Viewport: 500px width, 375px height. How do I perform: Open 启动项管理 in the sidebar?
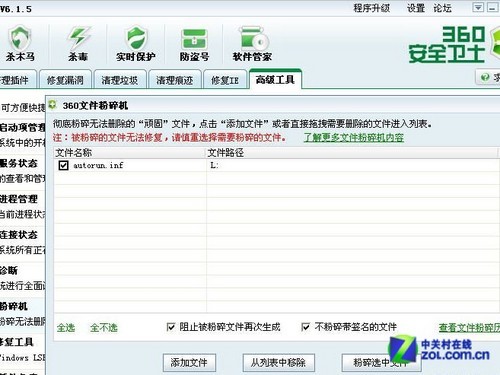[x=22, y=128]
